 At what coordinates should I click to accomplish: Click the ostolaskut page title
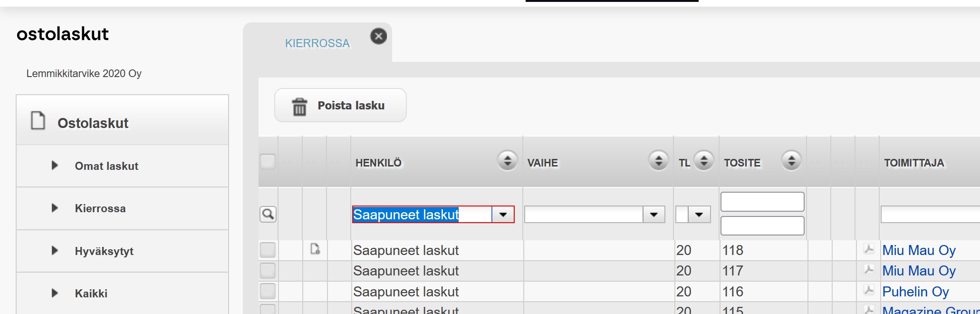tap(62, 34)
